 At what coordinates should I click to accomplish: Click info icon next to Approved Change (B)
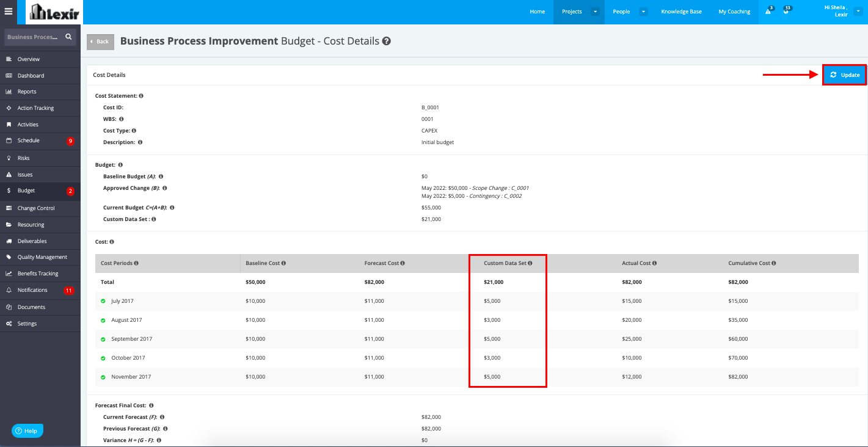pyautogui.click(x=164, y=188)
